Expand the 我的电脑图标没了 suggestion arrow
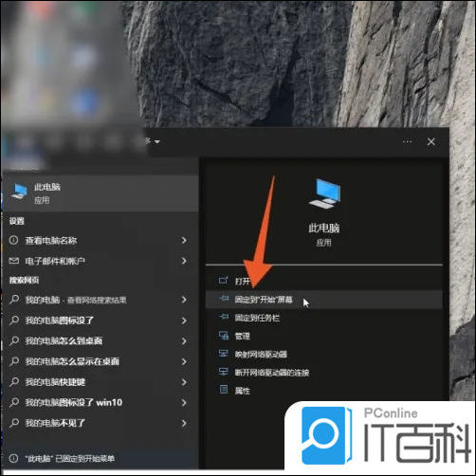The image size is (476, 476). [x=184, y=320]
